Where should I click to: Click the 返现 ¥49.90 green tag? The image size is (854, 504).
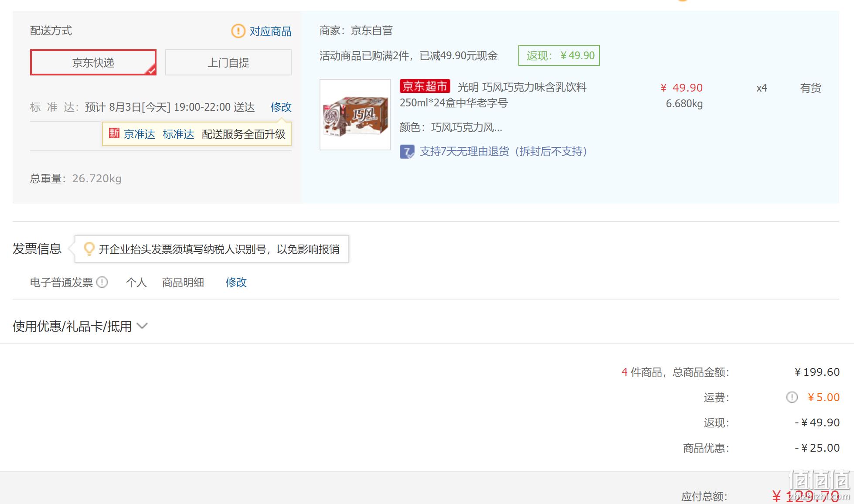tap(559, 55)
